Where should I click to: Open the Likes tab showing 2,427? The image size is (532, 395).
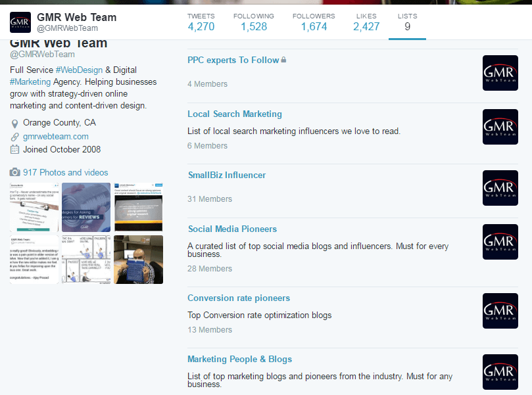pyautogui.click(x=366, y=22)
